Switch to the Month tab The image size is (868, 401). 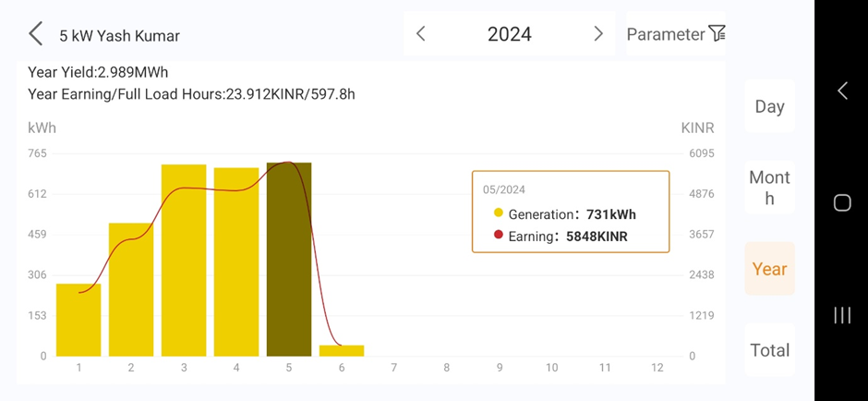(x=769, y=188)
